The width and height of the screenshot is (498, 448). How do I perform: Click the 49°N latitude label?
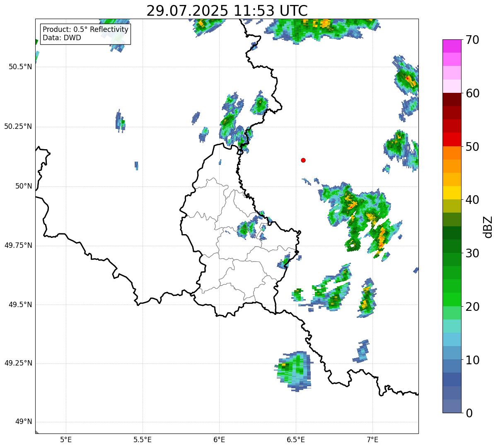tap(24, 422)
